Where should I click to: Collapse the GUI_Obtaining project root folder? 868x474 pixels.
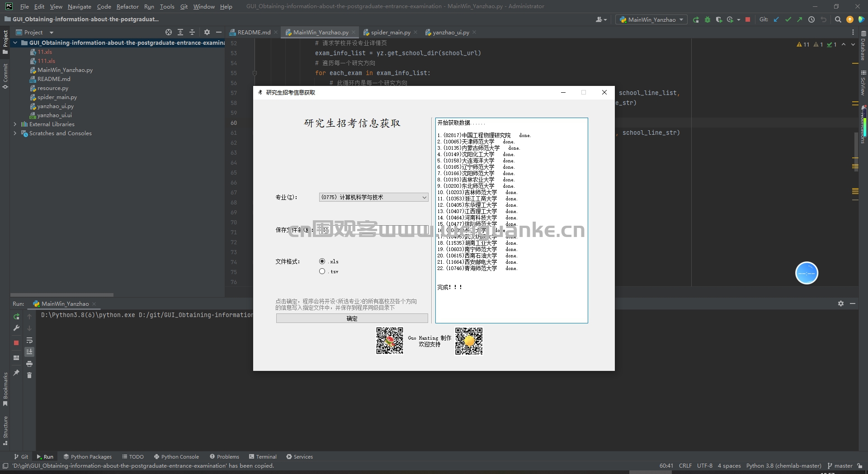(x=15, y=43)
